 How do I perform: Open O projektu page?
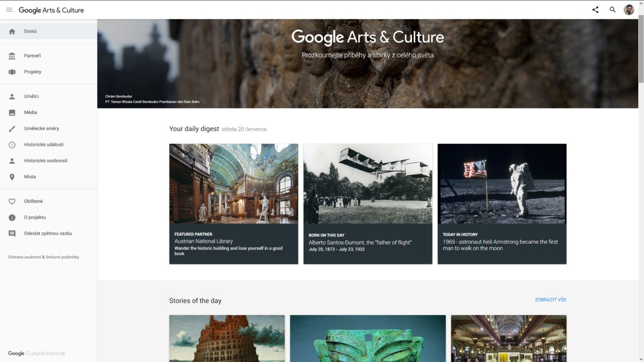[x=48, y=217]
